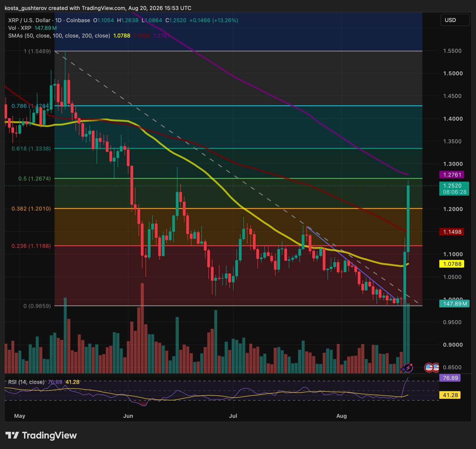
Task: Click the purple lightning event icon
Action: click(x=408, y=368)
